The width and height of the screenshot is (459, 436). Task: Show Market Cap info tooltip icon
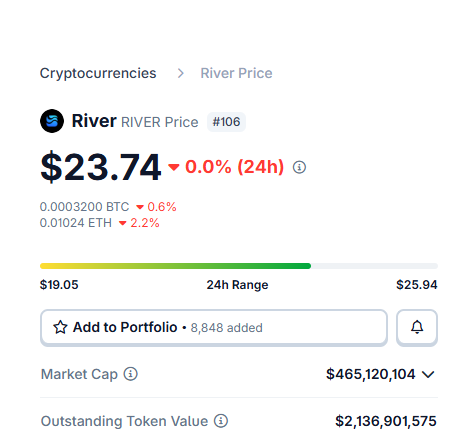point(131,374)
